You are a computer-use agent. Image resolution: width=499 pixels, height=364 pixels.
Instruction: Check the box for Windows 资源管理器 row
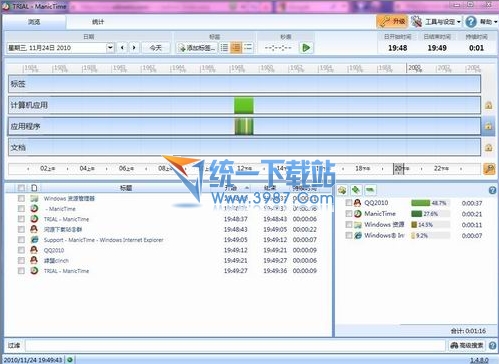(x=21, y=199)
